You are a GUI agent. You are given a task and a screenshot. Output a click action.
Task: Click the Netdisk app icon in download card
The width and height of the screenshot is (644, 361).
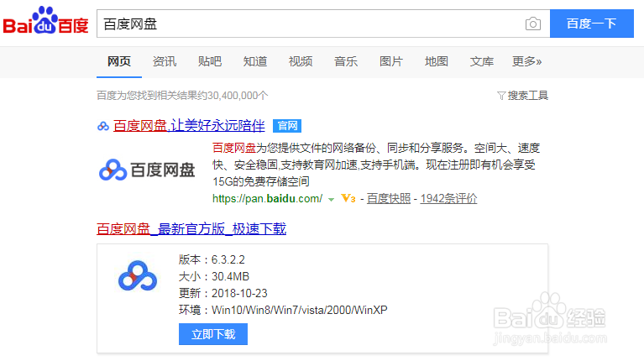click(x=138, y=275)
